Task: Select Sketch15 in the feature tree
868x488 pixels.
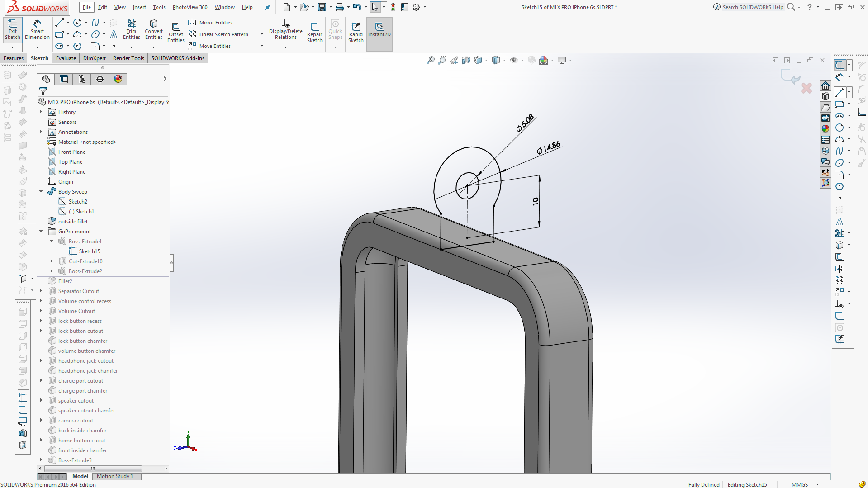Action: [90, 251]
